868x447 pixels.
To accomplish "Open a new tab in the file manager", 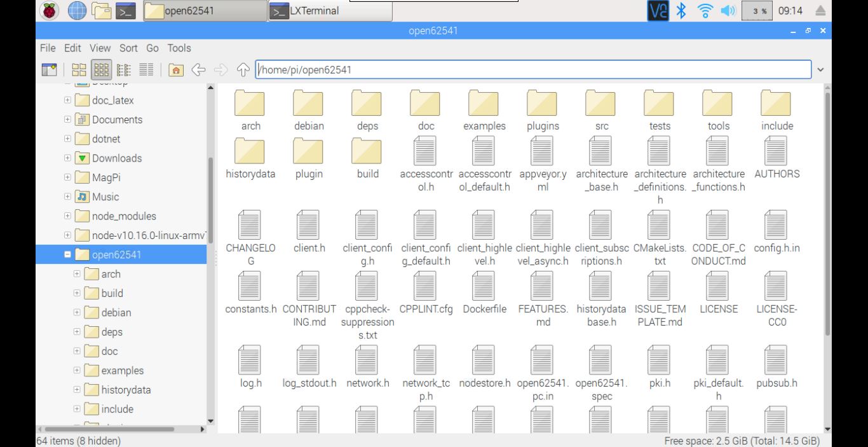I will tap(49, 69).
